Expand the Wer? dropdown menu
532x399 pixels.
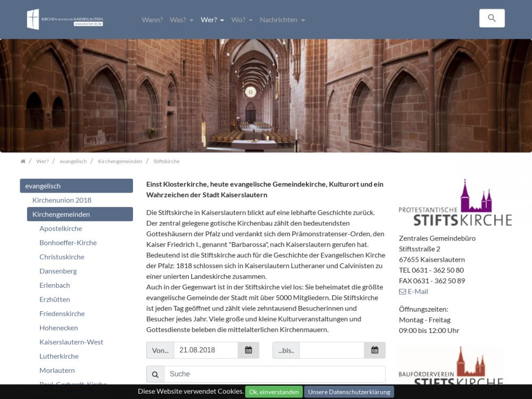212,20
